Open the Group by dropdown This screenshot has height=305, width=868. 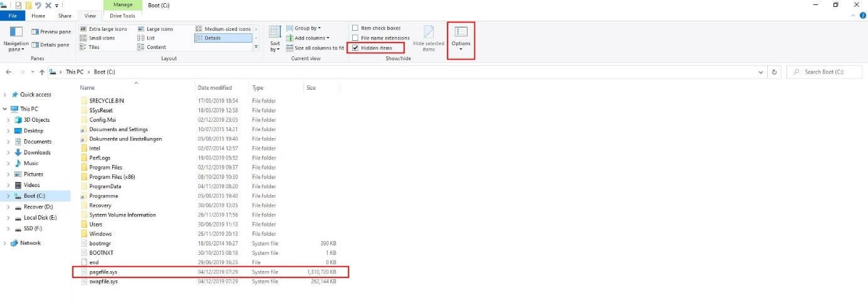tap(303, 28)
